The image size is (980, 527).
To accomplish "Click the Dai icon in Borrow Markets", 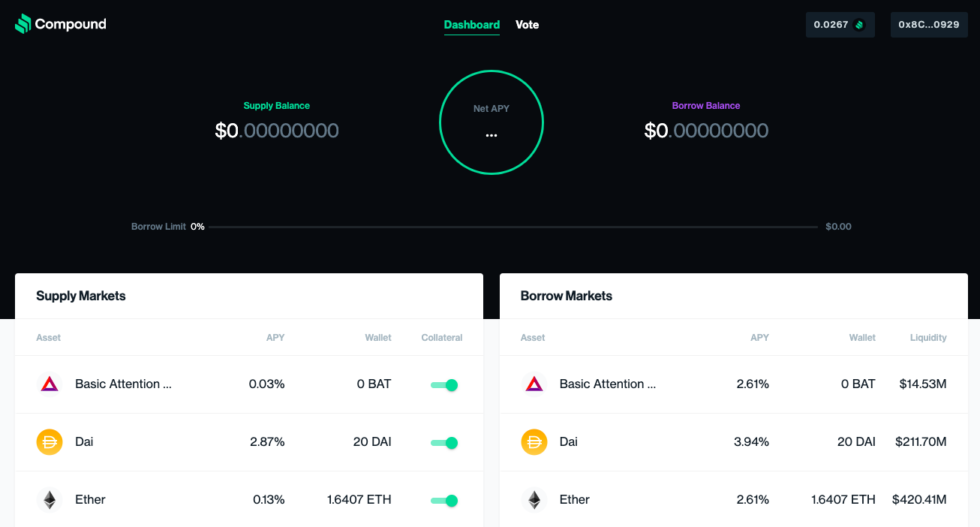I will click(x=534, y=442).
